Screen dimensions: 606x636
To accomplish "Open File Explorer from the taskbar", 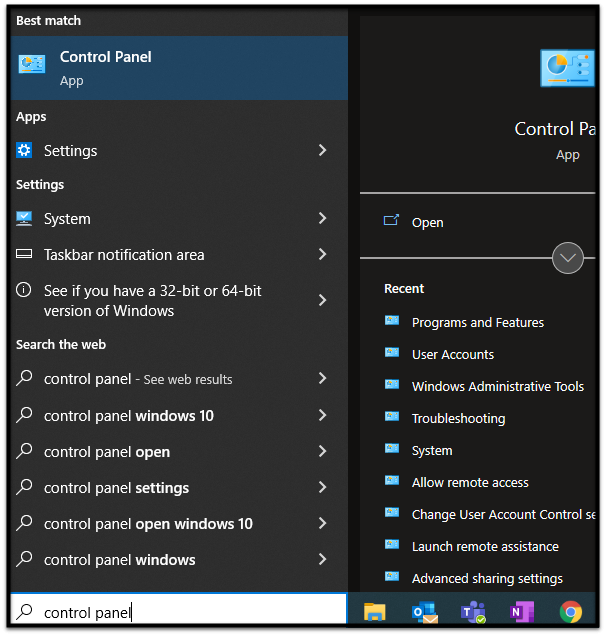I will click(x=374, y=612).
